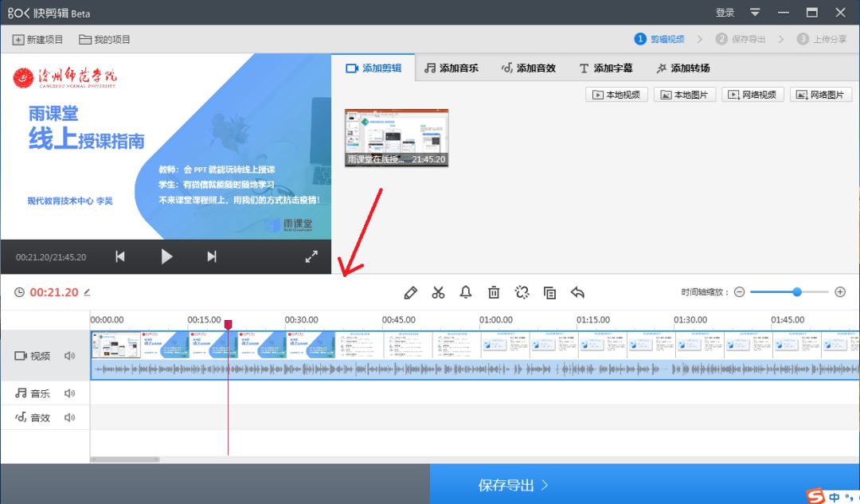860x504 pixels.
Task: Jump to next frame button
Action: [212, 256]
